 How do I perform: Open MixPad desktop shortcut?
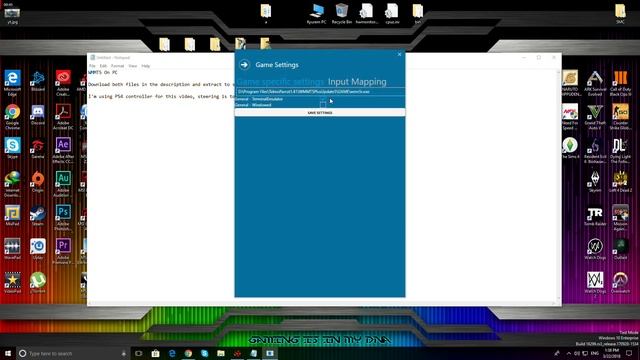click(12, 215)
